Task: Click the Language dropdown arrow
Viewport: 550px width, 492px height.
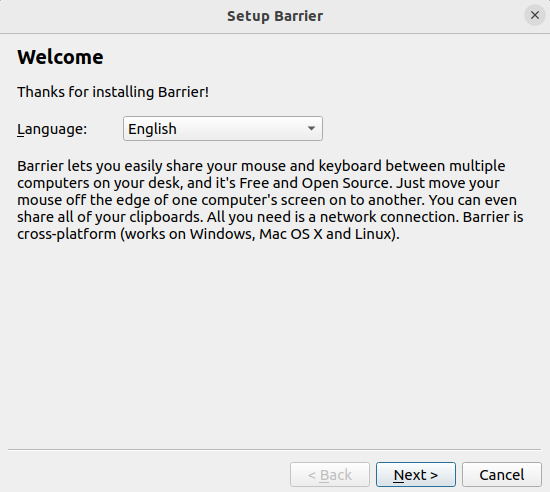Action: tap(311, 129)
